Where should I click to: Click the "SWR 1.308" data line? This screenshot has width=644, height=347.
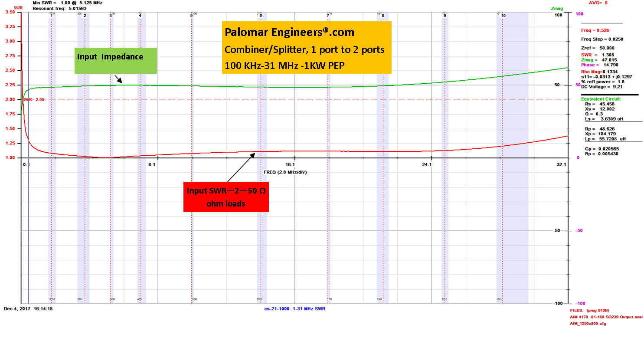(597, 55)
